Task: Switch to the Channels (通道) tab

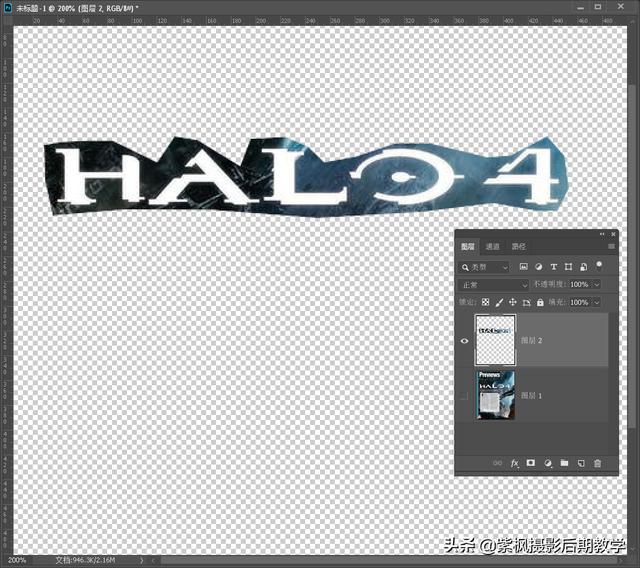Action: pyautogui.click(x=493, y=246)
